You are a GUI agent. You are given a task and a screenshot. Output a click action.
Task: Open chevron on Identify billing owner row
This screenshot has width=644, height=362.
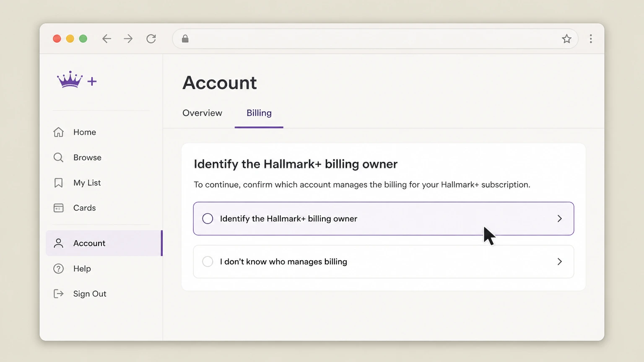[x=560, y=219]
